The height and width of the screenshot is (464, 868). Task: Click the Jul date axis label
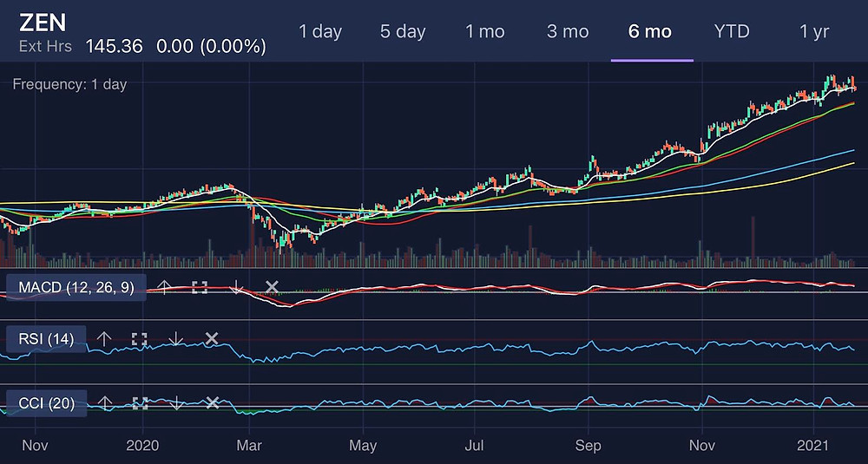475,445
